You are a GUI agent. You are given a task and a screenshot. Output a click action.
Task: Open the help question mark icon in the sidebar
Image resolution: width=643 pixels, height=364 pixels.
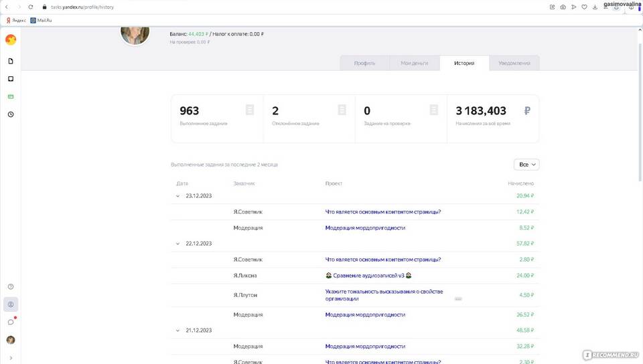(x=11, y=286)
